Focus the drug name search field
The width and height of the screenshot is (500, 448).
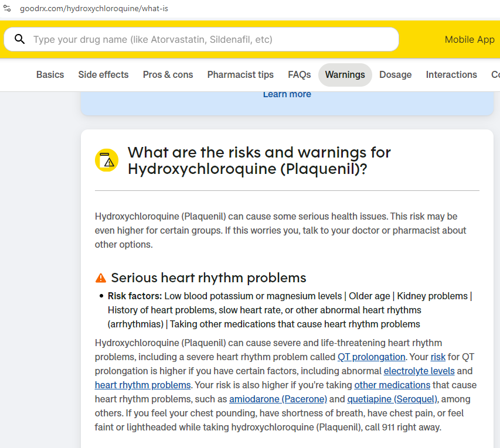pyautogui.click(x=201, y=39)
